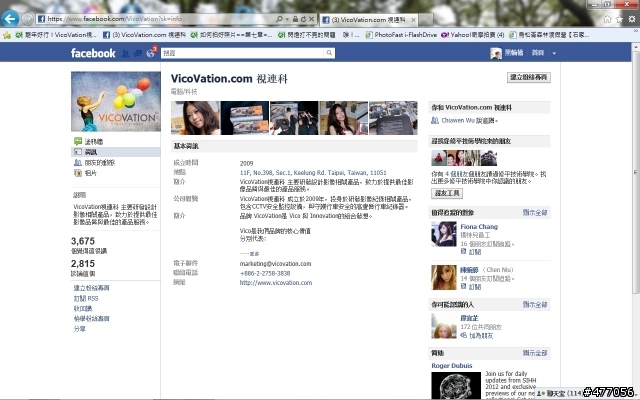The height and width of the screenshot is (400, 640).
Task: Open the Facebook friend requests icon
Action: [125, 53]
